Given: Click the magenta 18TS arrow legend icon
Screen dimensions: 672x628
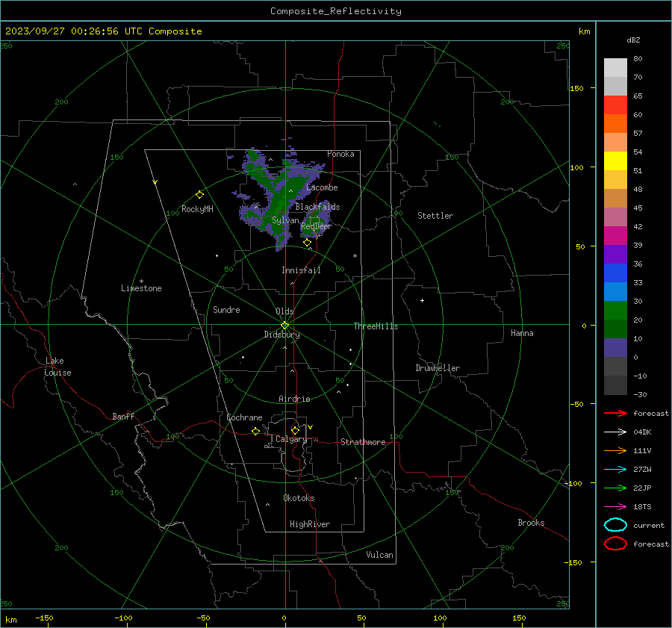Looking at the screenshot, I should coord(615,507).
